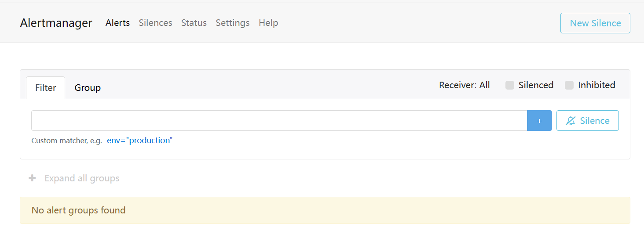This screenshot has height=238, width=644.
Task: Toggle the Silenced checkbox
Action: point(510,85)
